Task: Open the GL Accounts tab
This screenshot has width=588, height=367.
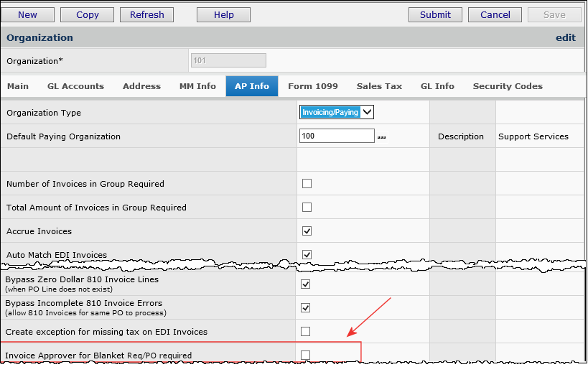Action: pos(75,86)
